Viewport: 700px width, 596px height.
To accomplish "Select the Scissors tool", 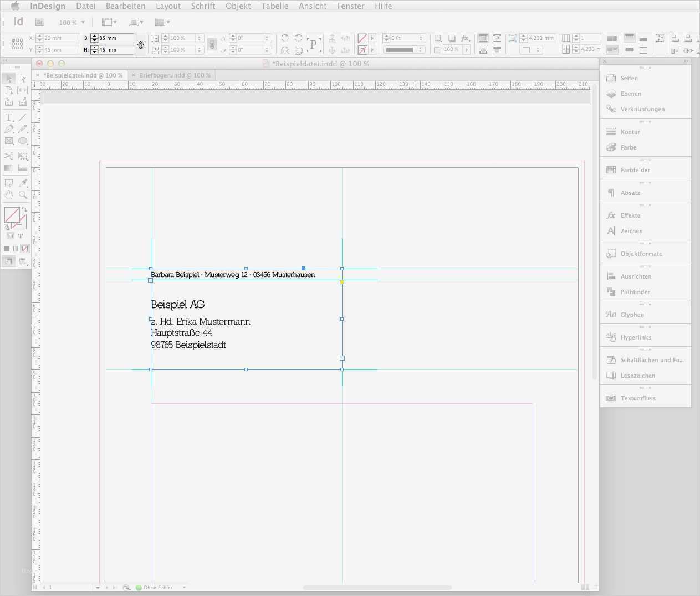I will coord(8,156).
